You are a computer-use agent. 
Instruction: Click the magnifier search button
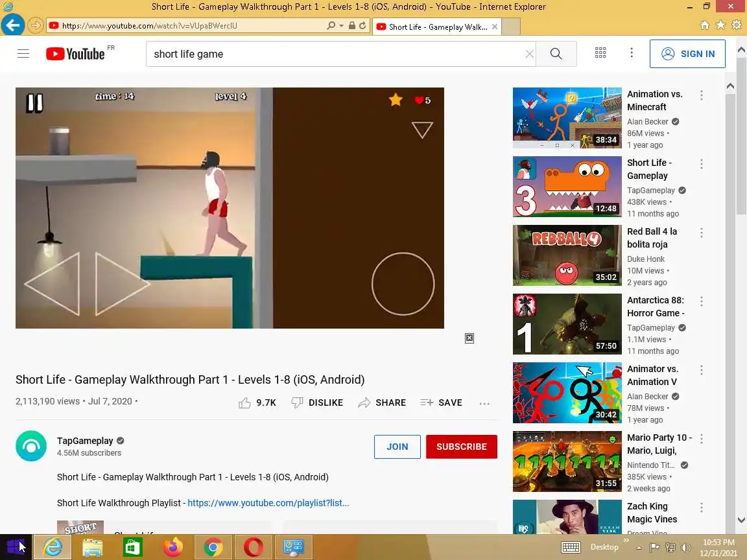556,54
